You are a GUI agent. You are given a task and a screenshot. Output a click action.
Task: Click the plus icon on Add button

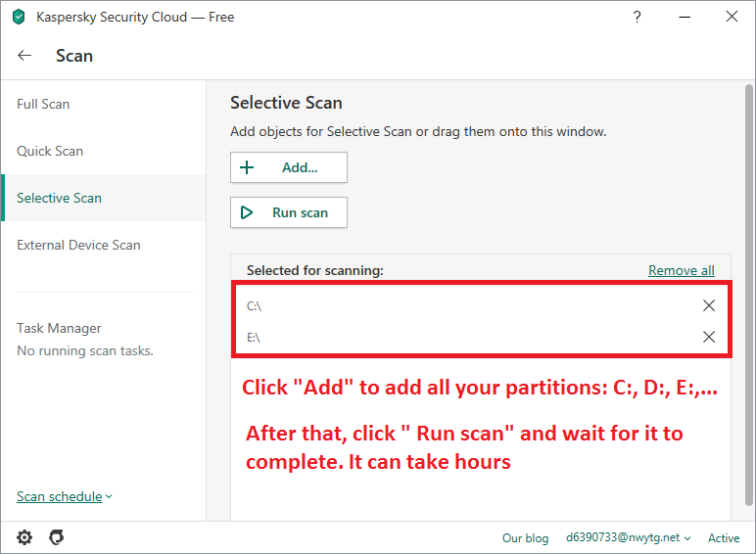point(247,167)
